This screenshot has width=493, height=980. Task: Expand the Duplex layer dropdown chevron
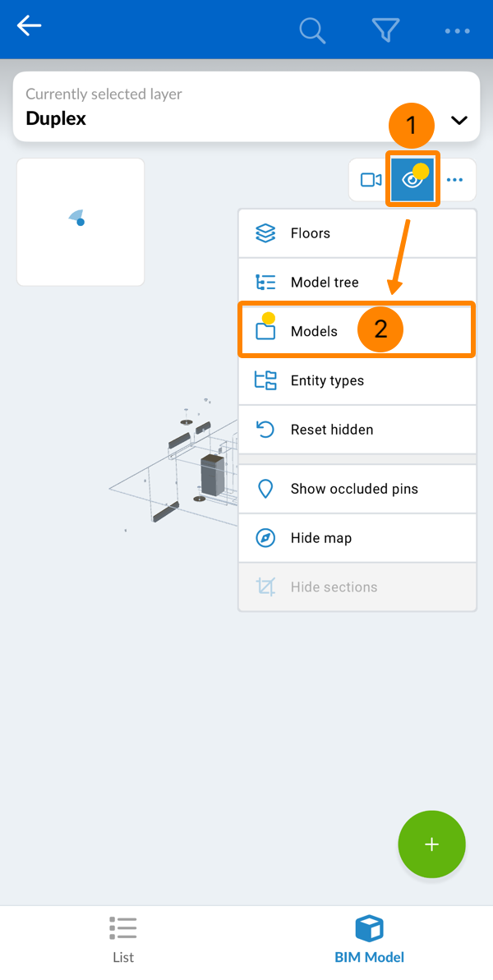tap(459, 121)
